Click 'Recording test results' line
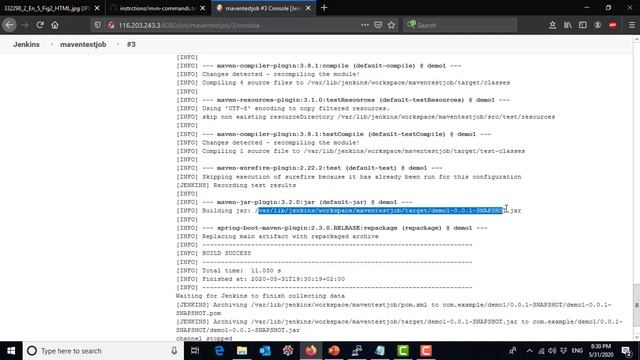The image size is (640, 360). (x=236, y=185)
